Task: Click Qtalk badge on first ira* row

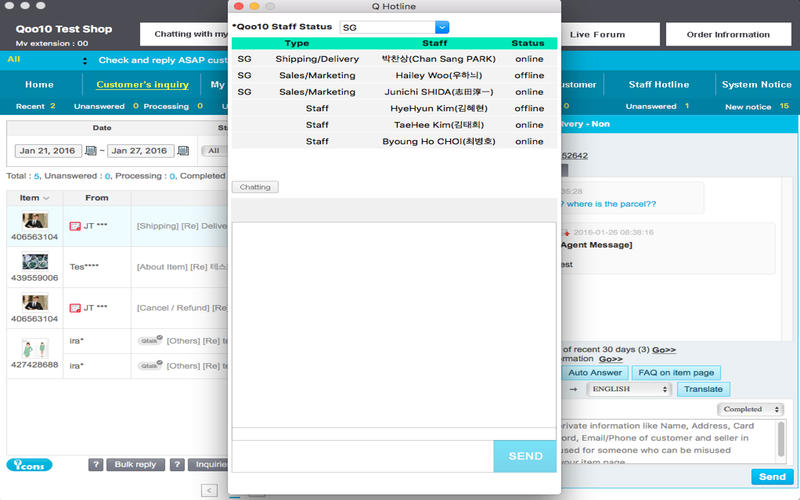Action: pyautogui.click(x=150, y=340)
